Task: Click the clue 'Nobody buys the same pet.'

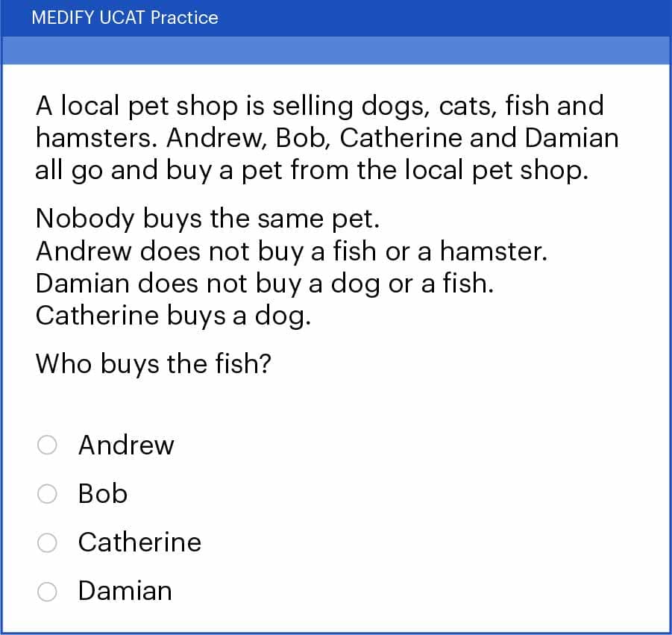Action: click(x=182, y=219)
